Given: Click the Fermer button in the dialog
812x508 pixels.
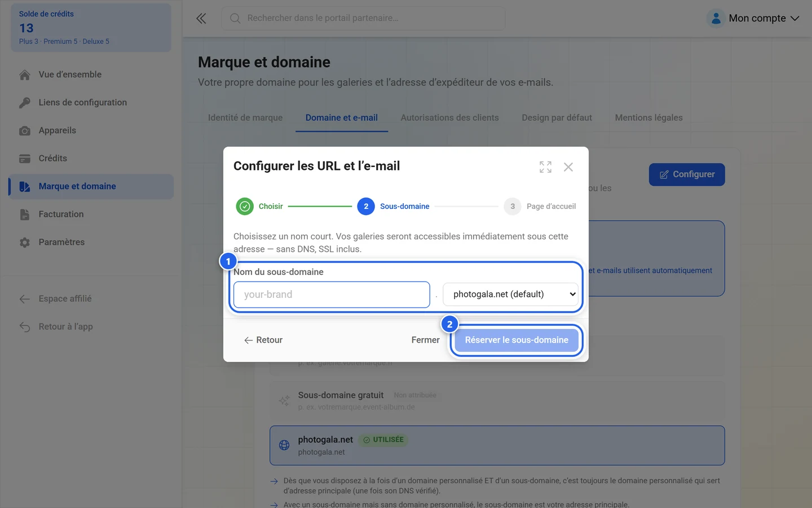Looking at the screenshot, I should pos(426,340).
